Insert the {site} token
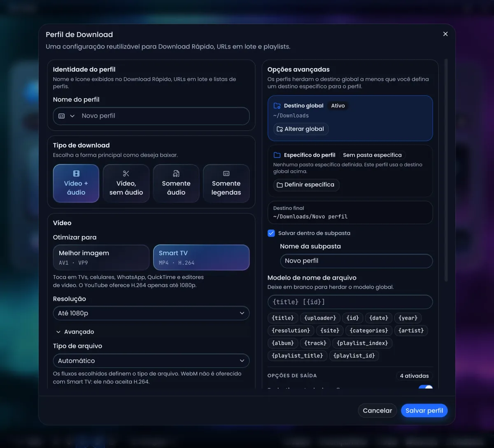 pos(330,330)
